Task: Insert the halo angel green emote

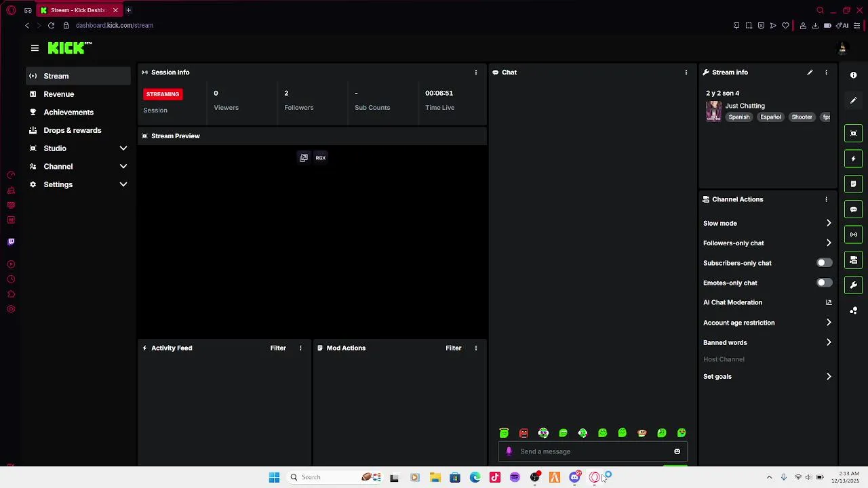Action: pyautogui.click(x=504, y=433)
